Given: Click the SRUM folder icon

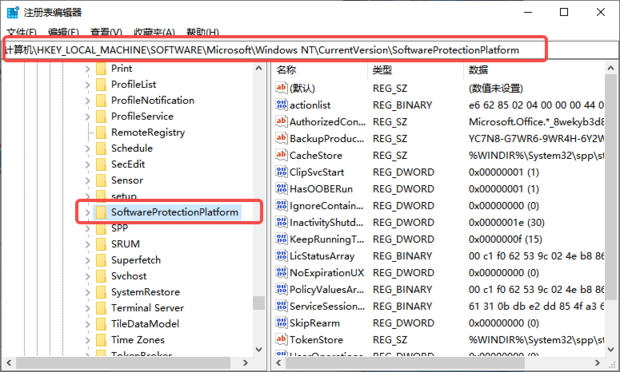Looking at the screenshot, I should tap(101, 244).
